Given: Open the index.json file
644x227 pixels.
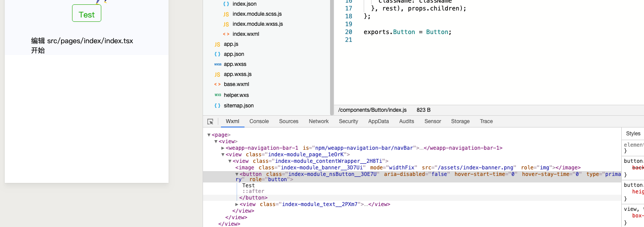Looking at the screenshot, I should pyautogui.click(x=245, y=4).
